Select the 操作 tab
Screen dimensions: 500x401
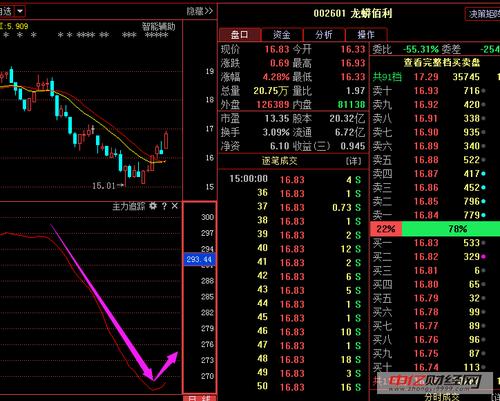[x=366, y=35]
